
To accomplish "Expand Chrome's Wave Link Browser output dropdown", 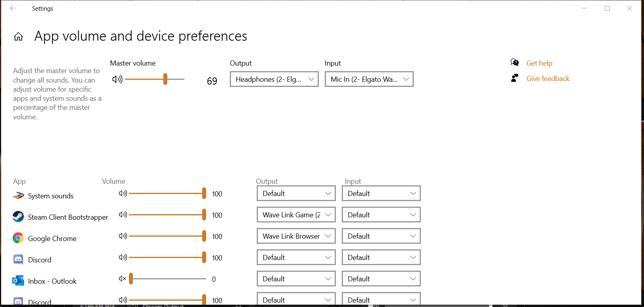I will [x=296, y=236].
